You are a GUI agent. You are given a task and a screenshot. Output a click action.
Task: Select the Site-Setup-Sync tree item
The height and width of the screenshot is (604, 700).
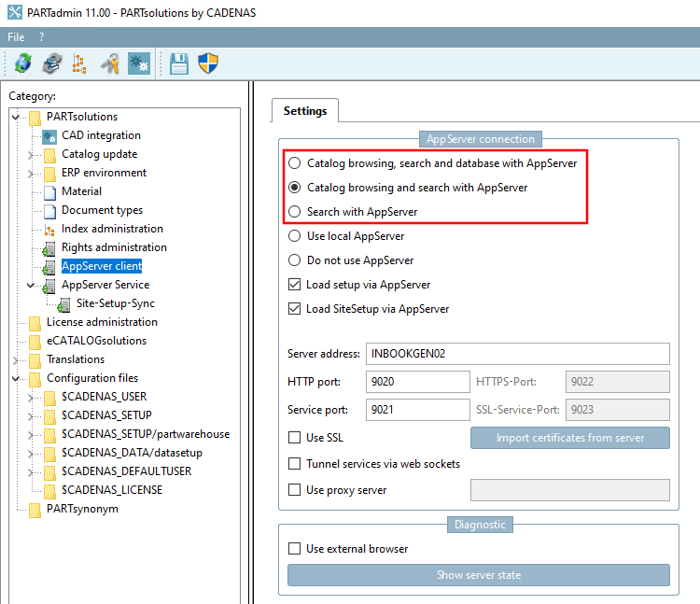point(115,303)
